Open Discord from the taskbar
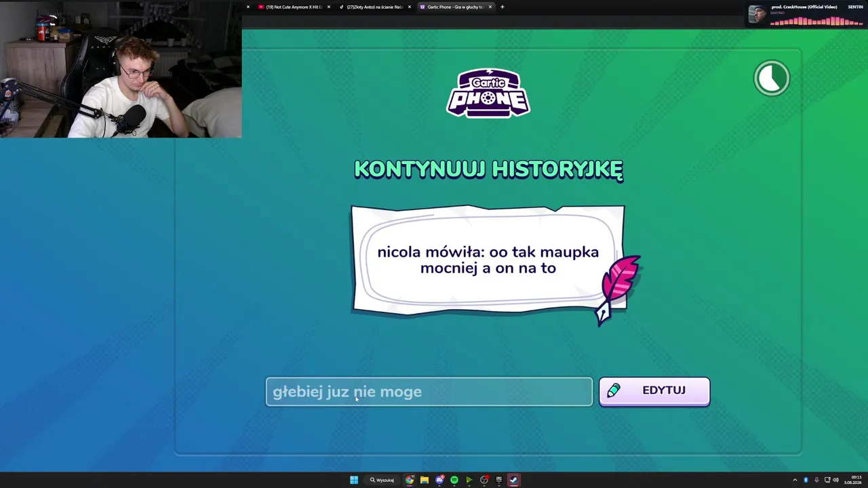868x488 pixels. click(x=440, y=480)
